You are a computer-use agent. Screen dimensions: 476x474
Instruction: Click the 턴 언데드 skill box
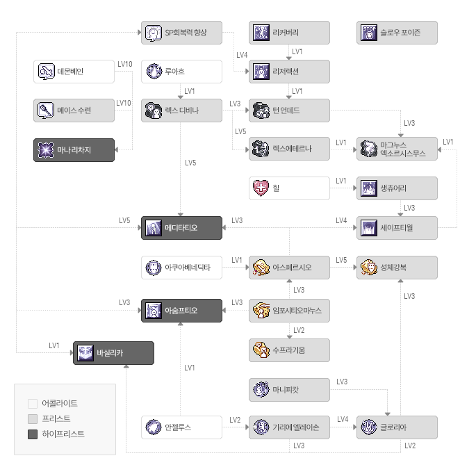[x=289, y=111]
